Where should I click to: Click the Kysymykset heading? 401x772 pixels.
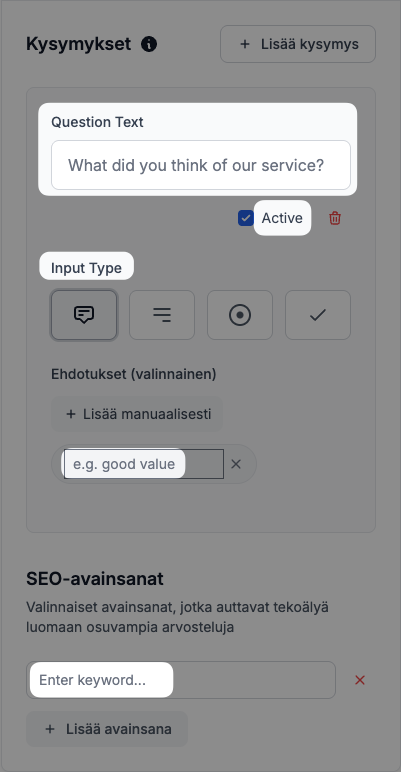79,44
